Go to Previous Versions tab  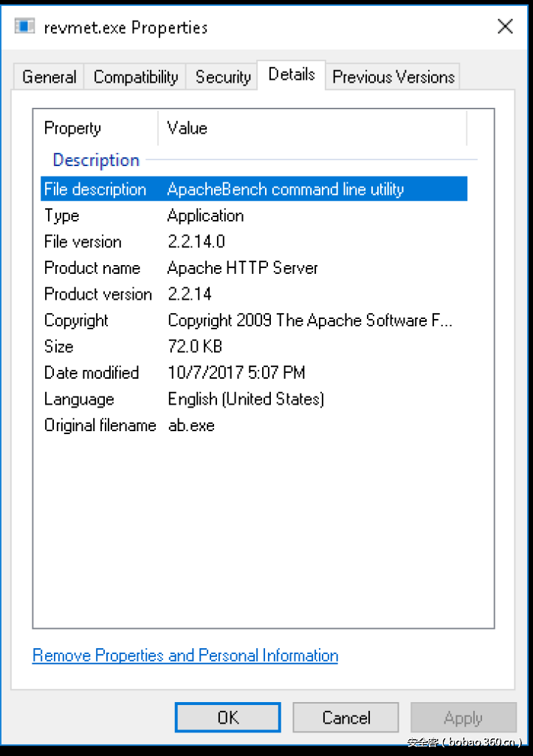393,77
